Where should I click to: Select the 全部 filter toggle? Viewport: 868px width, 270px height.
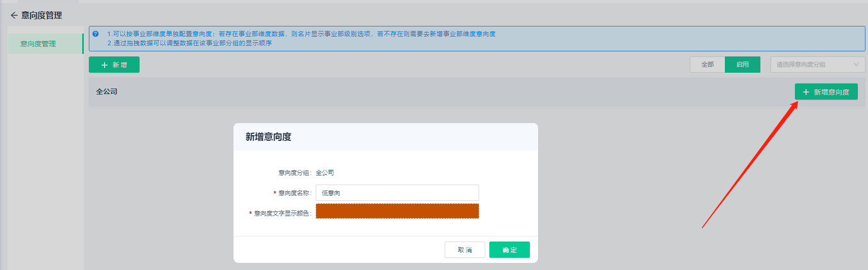(707, 65)
